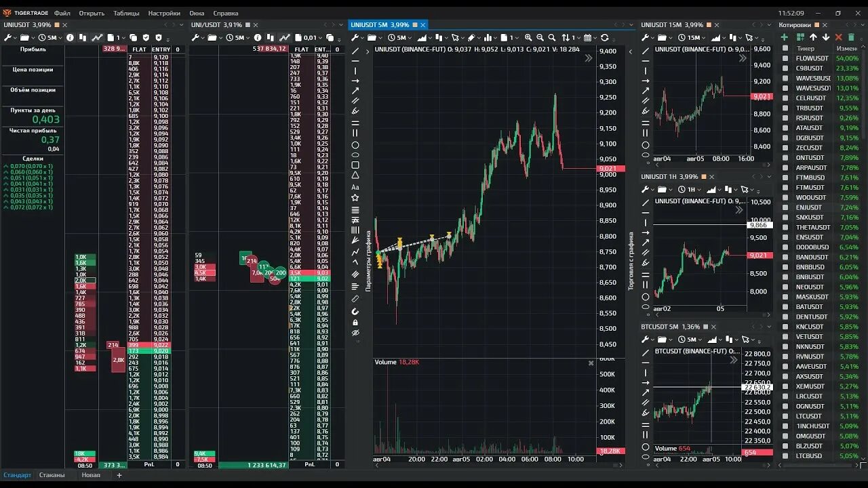
Task: Toggle magnet snapping on main chart
Action: pyautogui.click(x=355, y=311)
